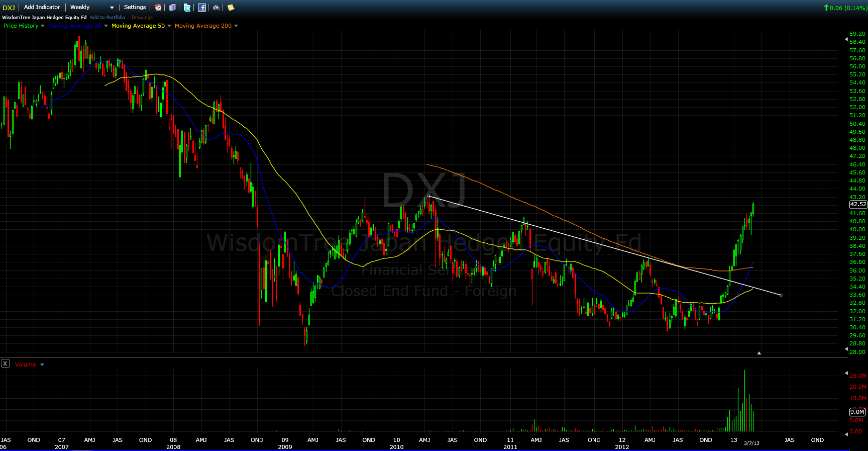Image resolution: width=868 pixels, height=451 pixels.
Task: Click the 28.00 price scale label
Action: [x=857, y=352]
